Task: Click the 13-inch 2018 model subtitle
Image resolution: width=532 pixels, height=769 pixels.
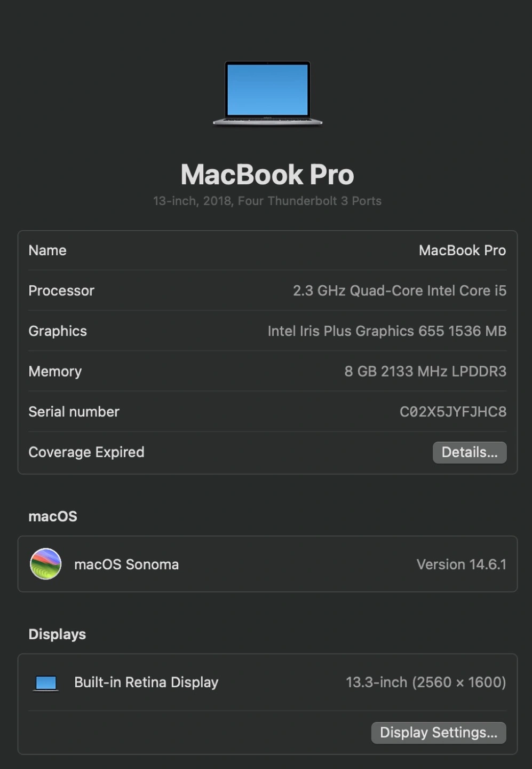Action: [267, 201]
